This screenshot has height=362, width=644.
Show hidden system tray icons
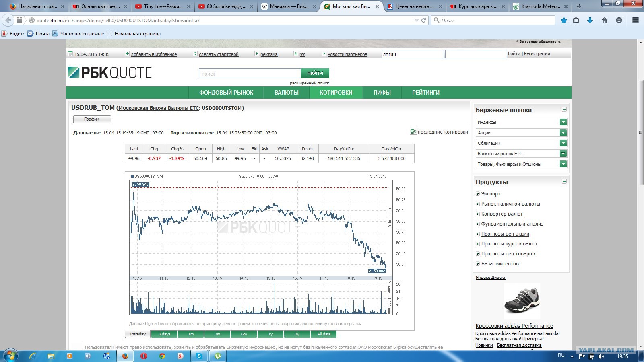pyautogui.click(x=572, y=356)
